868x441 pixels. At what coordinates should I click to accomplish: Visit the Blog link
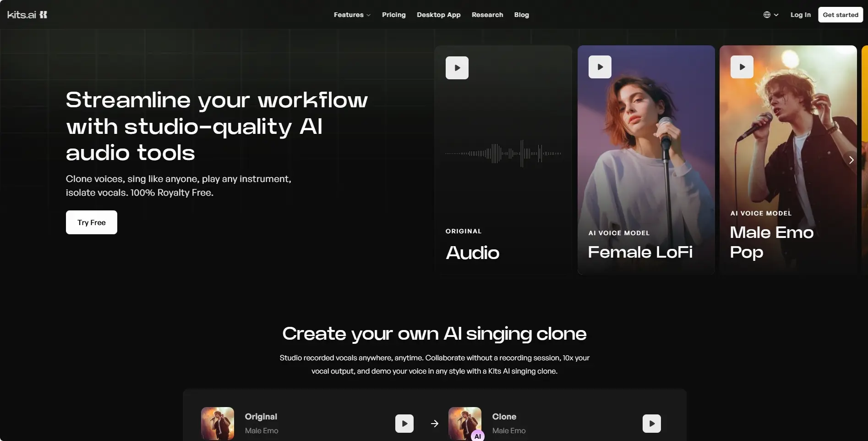[x=521, y=15]
